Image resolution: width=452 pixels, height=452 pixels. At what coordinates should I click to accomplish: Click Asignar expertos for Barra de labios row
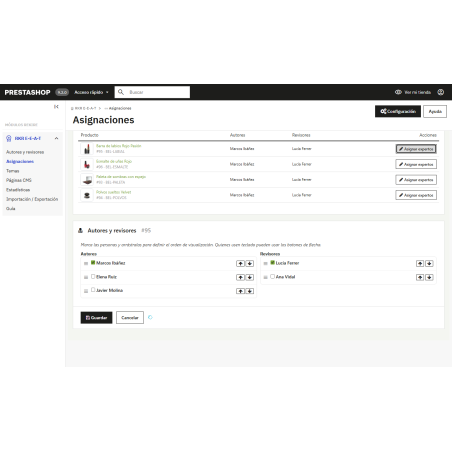(416, 149)
